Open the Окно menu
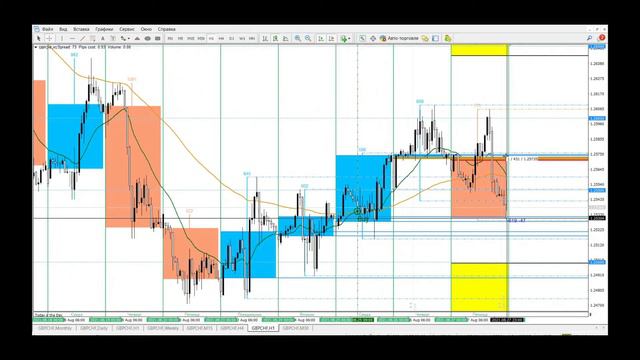The width and height of the screenshot is (640, 360). [146, 29]
